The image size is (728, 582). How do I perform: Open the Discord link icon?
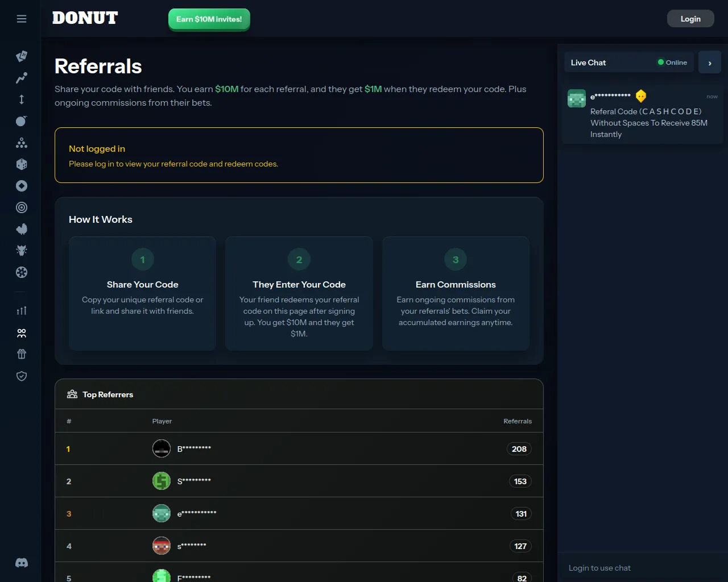22,563
